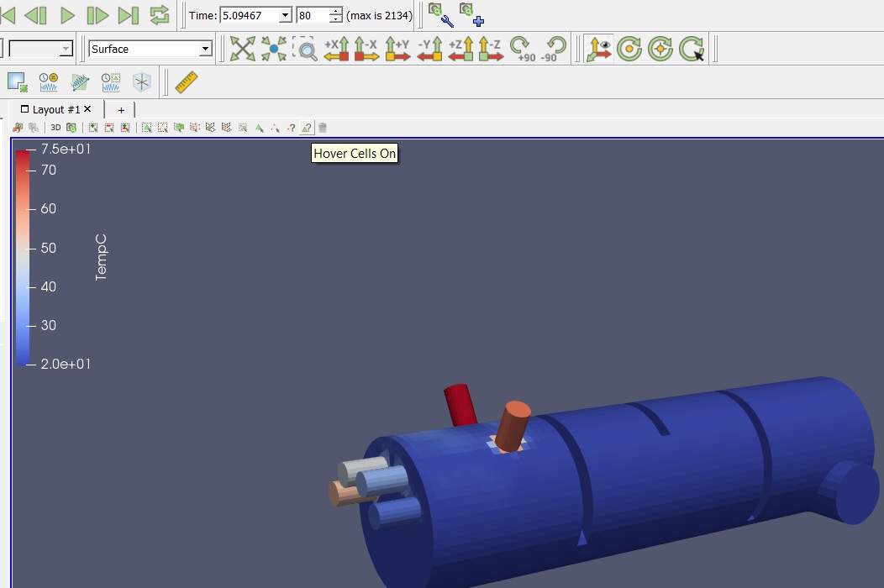Add new layout with plus tab
Image resolution: width=884 pixels, height=588 pixels.
121,110
